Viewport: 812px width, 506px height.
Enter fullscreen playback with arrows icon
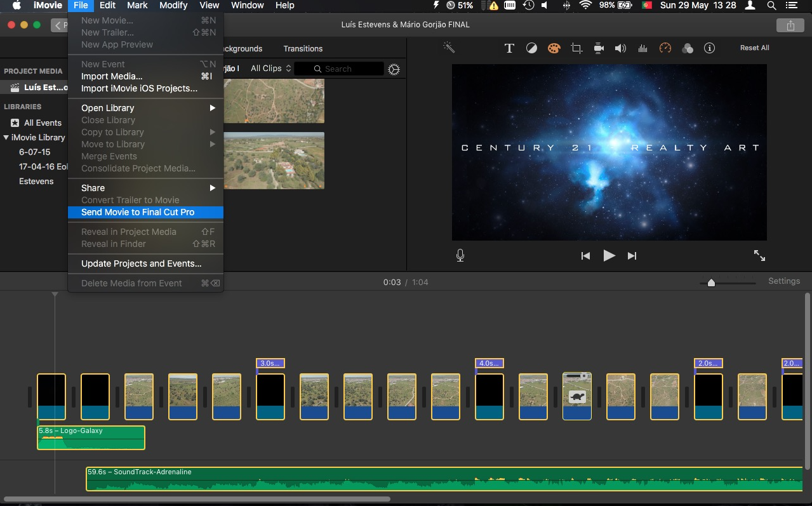pos(759,255)
